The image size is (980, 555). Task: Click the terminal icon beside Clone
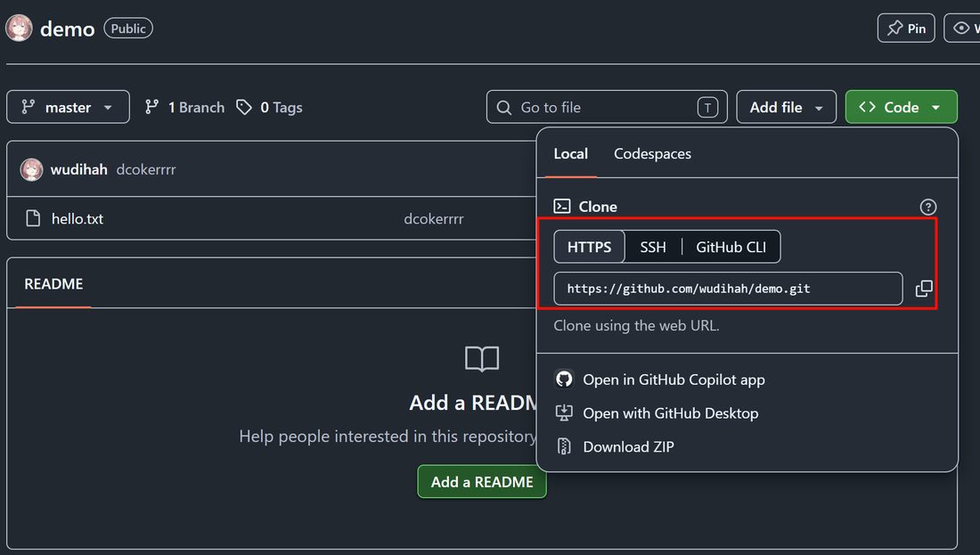tap(562, 207)
